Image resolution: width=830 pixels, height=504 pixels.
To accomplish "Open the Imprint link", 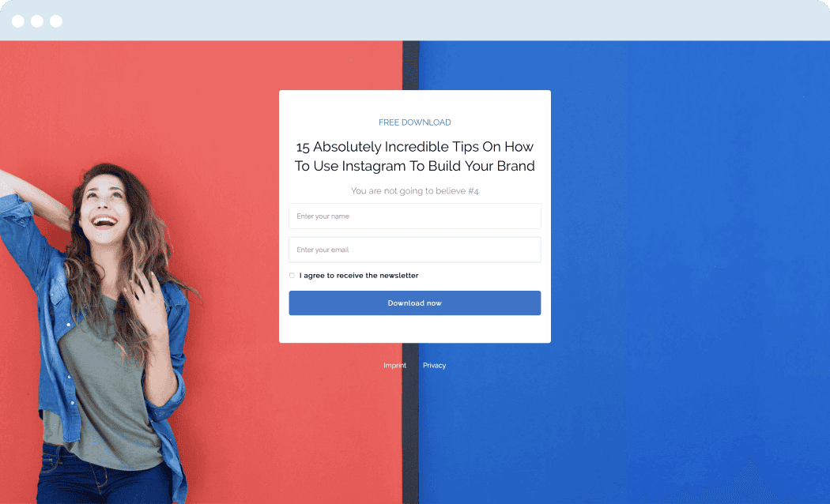I will click(395, 366).
